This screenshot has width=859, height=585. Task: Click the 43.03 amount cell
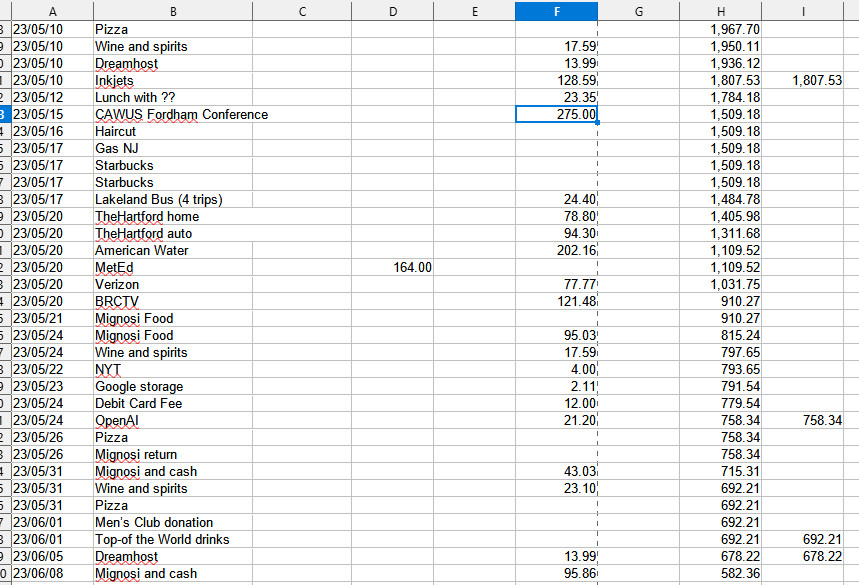[x=557, y=471]
